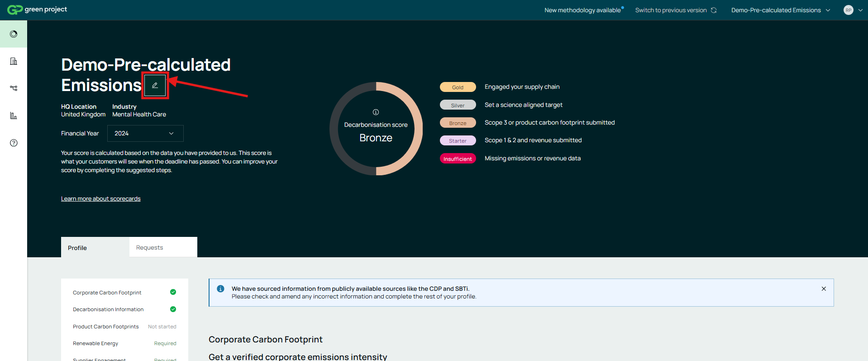The image size is (868, 361).
Task: Select the Profile tab
Action: pyautogui.click(x=77, y=248)
